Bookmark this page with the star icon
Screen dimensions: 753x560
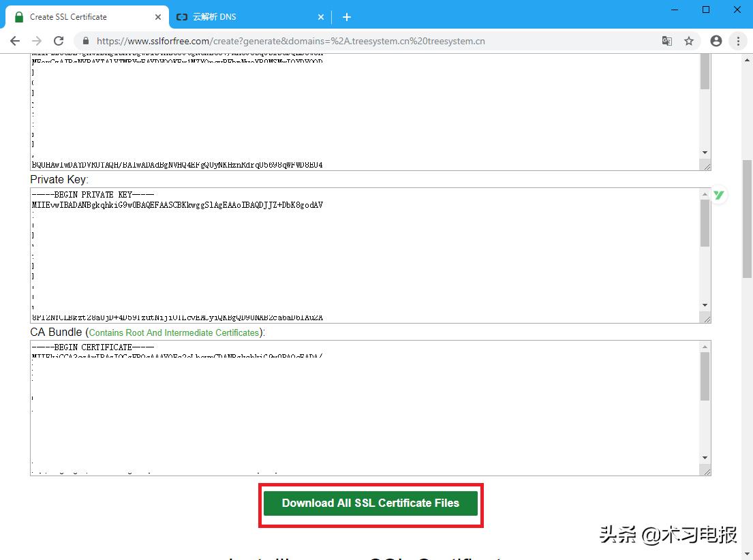[689, 41]
